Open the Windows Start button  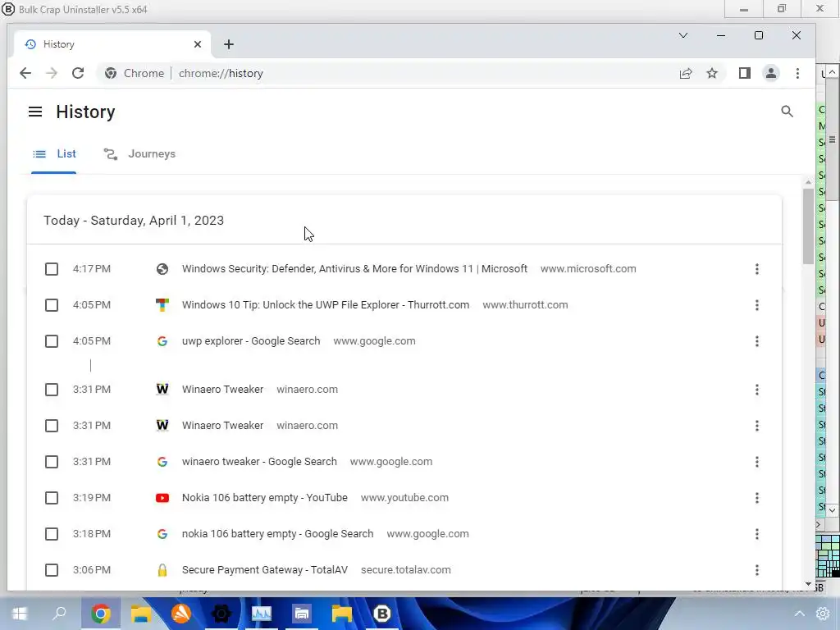(20, 614)
